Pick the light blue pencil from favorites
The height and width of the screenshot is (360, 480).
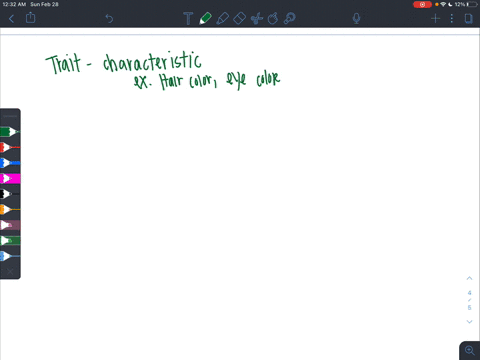point(10,256)
